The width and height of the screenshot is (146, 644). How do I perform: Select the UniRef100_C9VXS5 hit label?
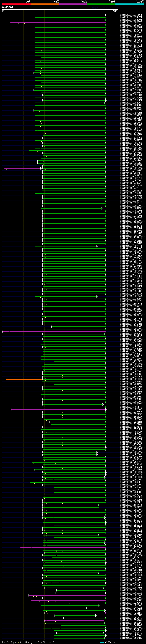(x=131, y=42)
